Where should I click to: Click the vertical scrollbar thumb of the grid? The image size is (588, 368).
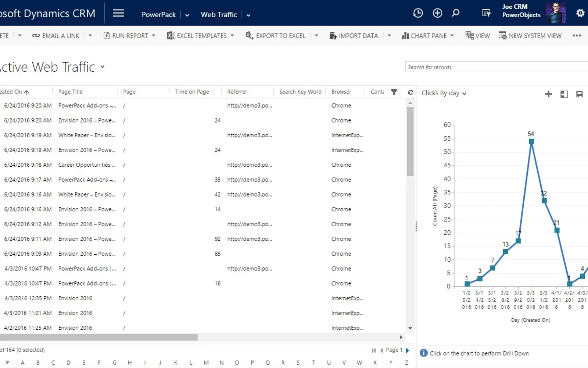point(410,142)
